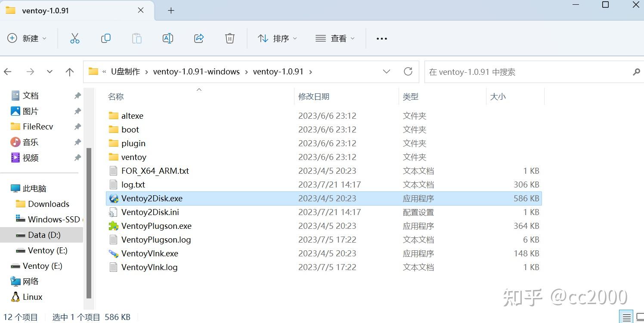Click the Cut scissors icon

coord(75,38)
